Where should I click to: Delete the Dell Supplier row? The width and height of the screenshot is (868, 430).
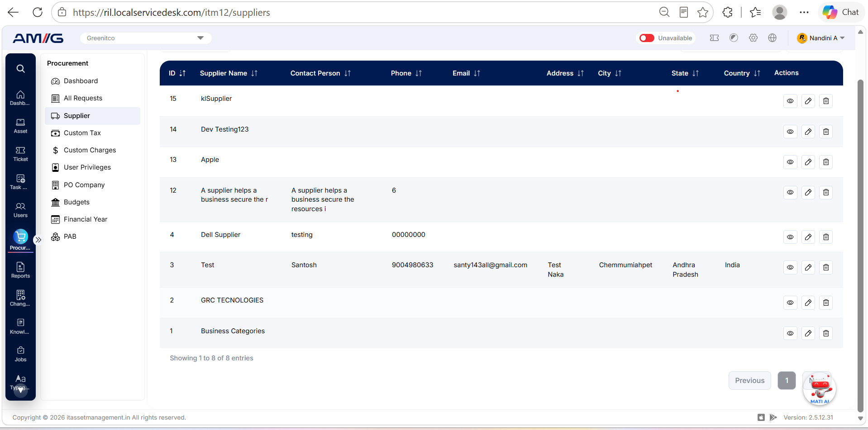[826, 237]
